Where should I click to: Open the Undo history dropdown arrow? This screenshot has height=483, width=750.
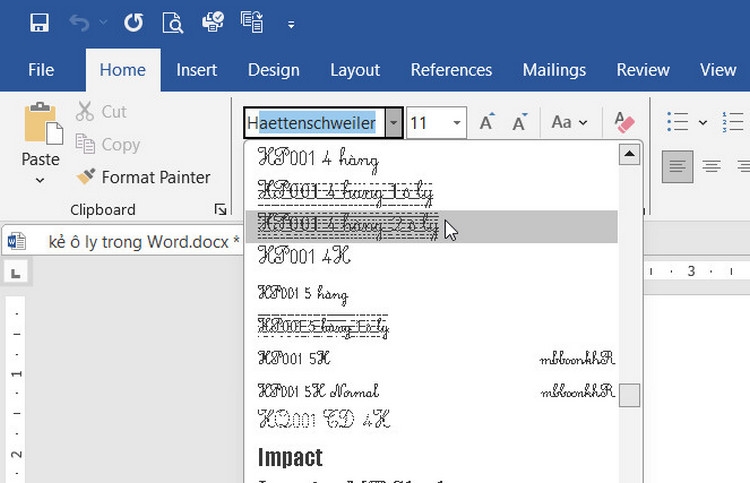coord(103,22)
